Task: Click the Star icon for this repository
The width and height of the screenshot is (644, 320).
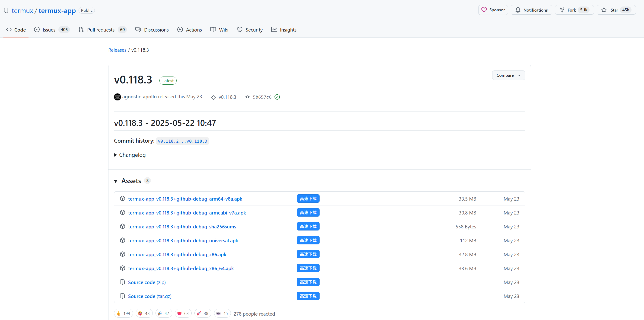Action: [604, 10]
